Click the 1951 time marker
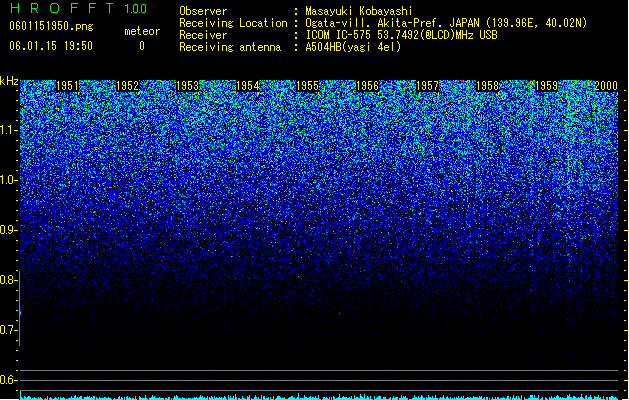This screenshot has height=400, width=629. (67, 86)
